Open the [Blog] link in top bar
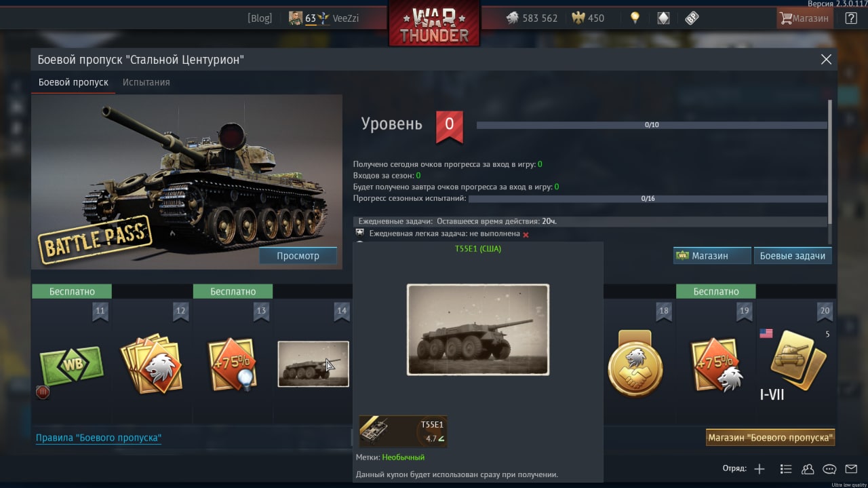The image size is (868, 488). (x=260, y=18)
